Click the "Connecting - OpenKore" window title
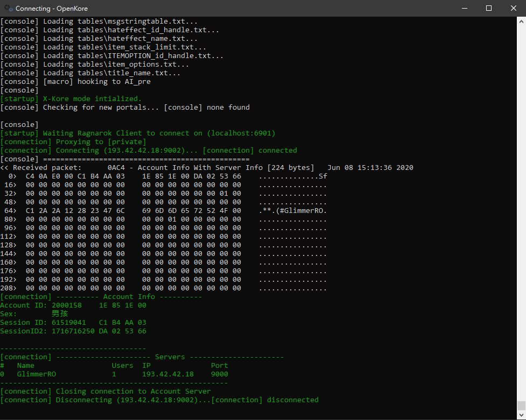Image resolution: width=526 pixels, height=420 pixels. tap(52, 9)
